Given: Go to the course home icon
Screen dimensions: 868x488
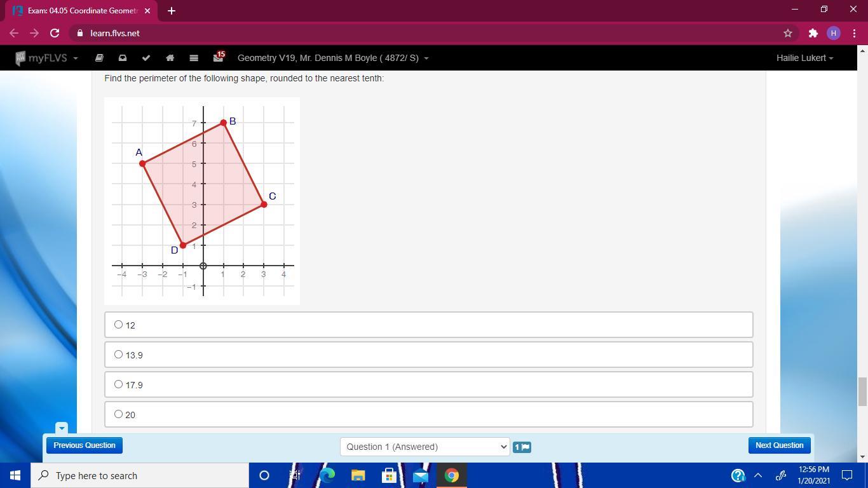Looking at the screenshot, I should pyautogui.click(x=170, y=58).
